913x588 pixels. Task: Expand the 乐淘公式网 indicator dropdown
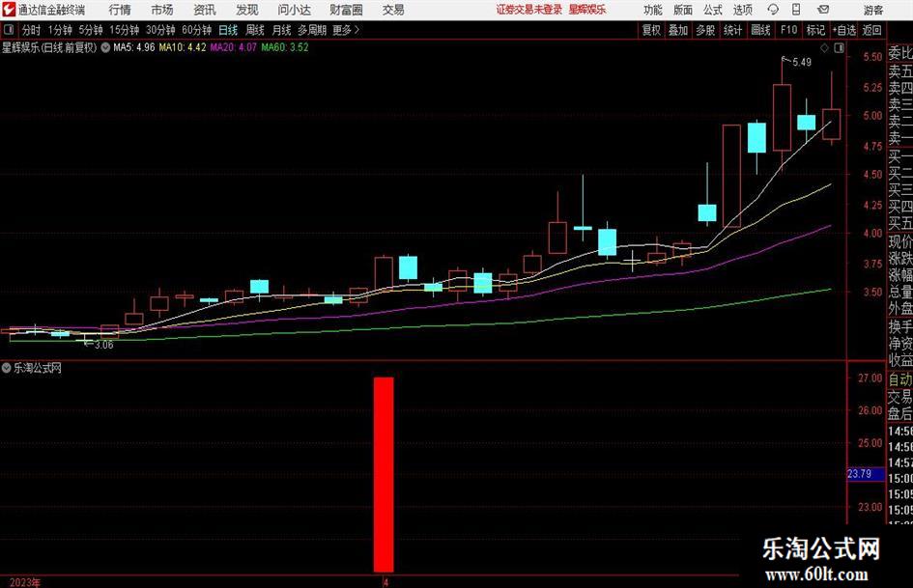[7, 368]
